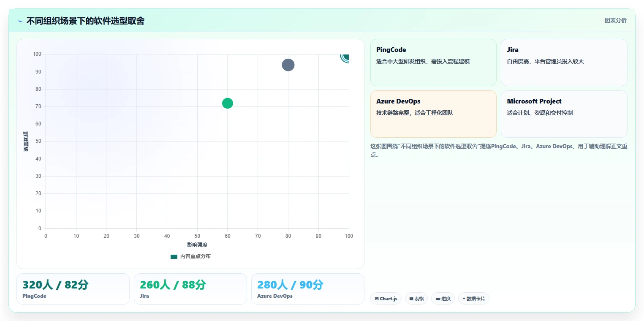This screenshot has width=644, height=321.
Task: Toggle the 内容重点分布 legend swatch
Action: coord(174,256)
